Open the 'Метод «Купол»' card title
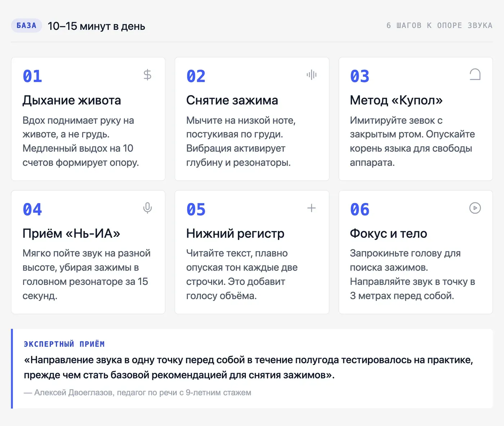The image size is (504, 426). 396,100
